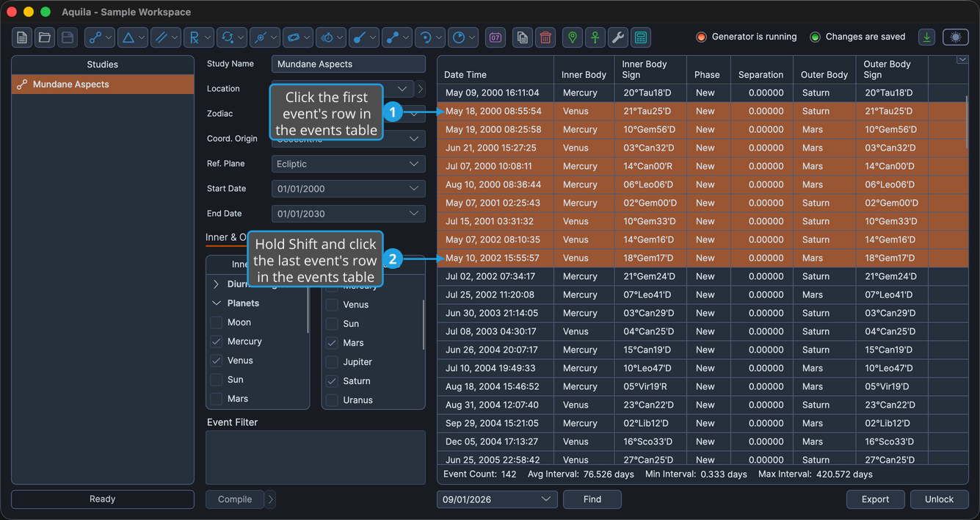Collapse the Planets group in inner list
Screen dimensions: 980x520
(x=217, y=303)
